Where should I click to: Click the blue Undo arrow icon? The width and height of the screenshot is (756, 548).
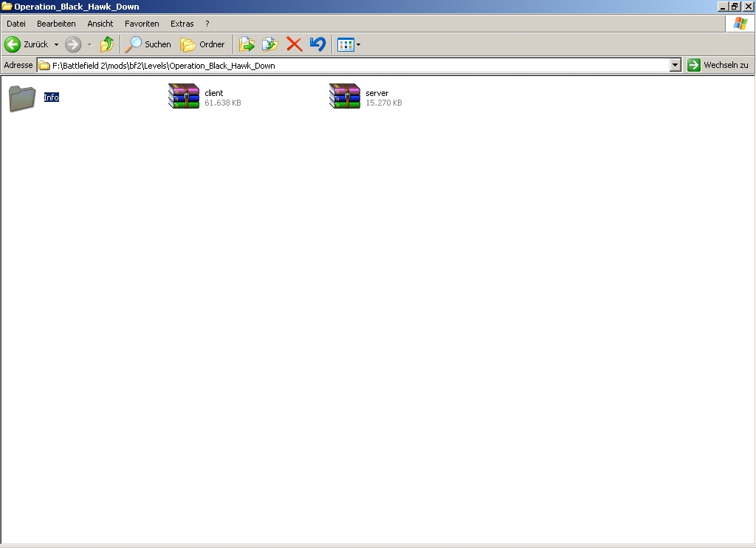click(317, 44)
